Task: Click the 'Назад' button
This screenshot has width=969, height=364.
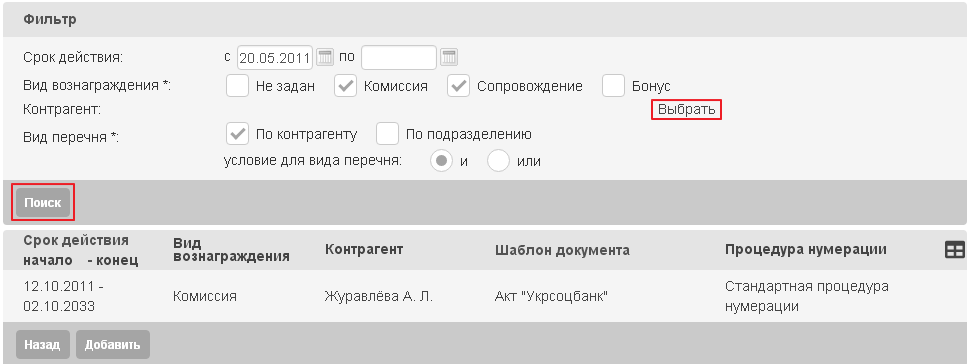Action: pyautogui.click(x=42, y=344)
